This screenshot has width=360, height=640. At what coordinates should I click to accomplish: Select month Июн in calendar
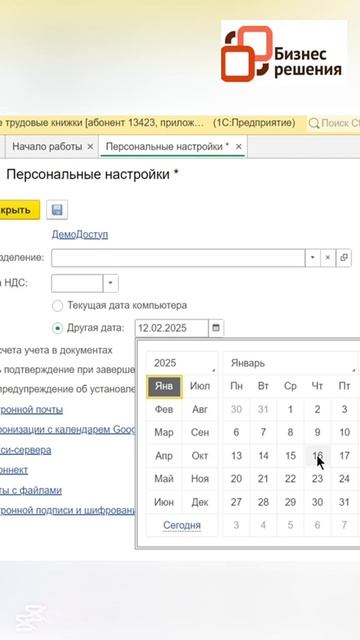click(x=164, y=502)
